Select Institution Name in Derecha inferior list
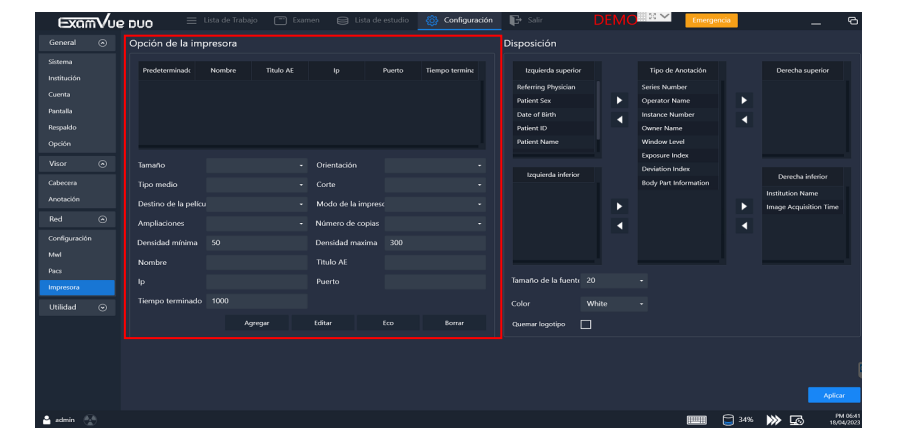Viewport: 917px width, 448px height. (803, 194)
